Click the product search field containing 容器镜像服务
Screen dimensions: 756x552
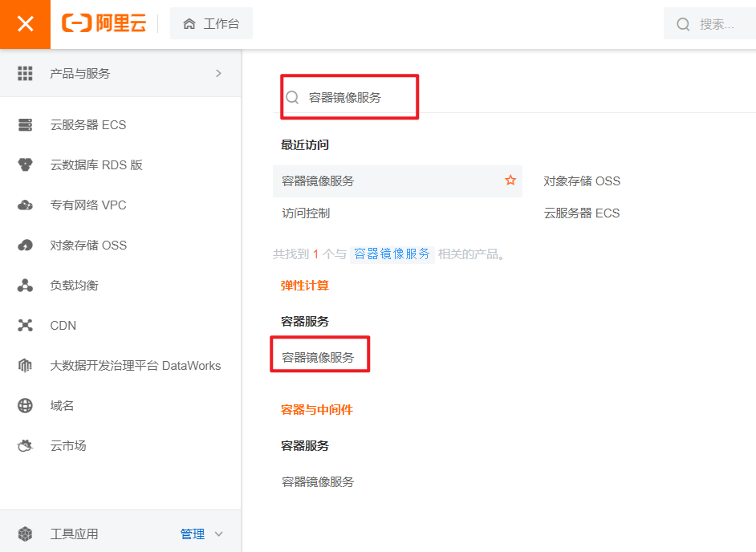[353, 97]
